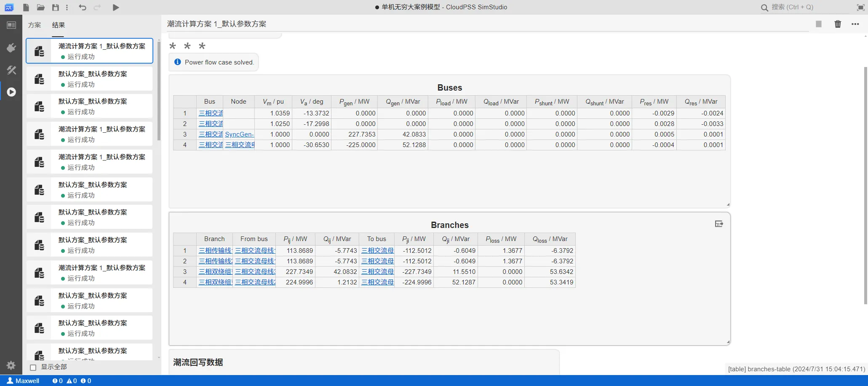
Task: Open the SyncGen- node link
Action: [x=239, y=134]
